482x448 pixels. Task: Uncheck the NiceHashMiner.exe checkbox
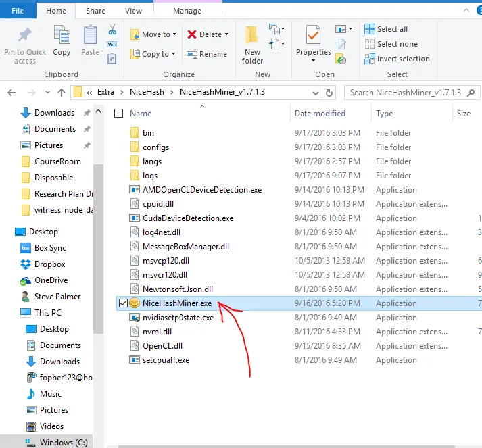pos(123,303)
